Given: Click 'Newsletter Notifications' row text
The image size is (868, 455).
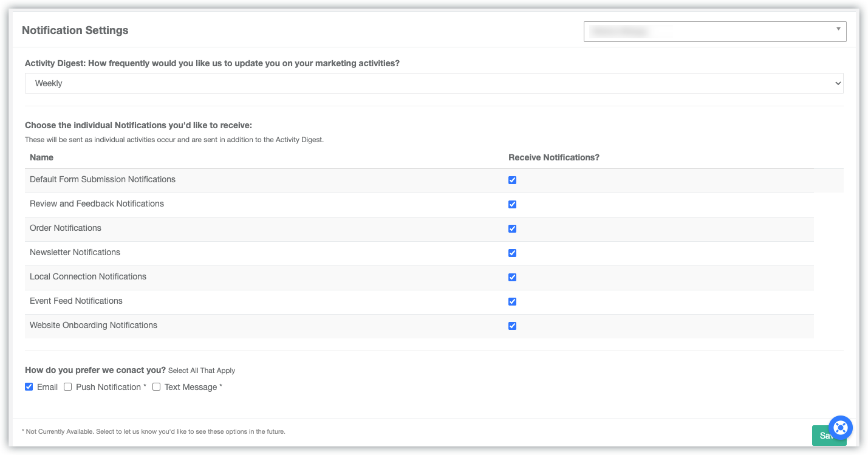Looking at the screenshot, I should tap(75, 252).
